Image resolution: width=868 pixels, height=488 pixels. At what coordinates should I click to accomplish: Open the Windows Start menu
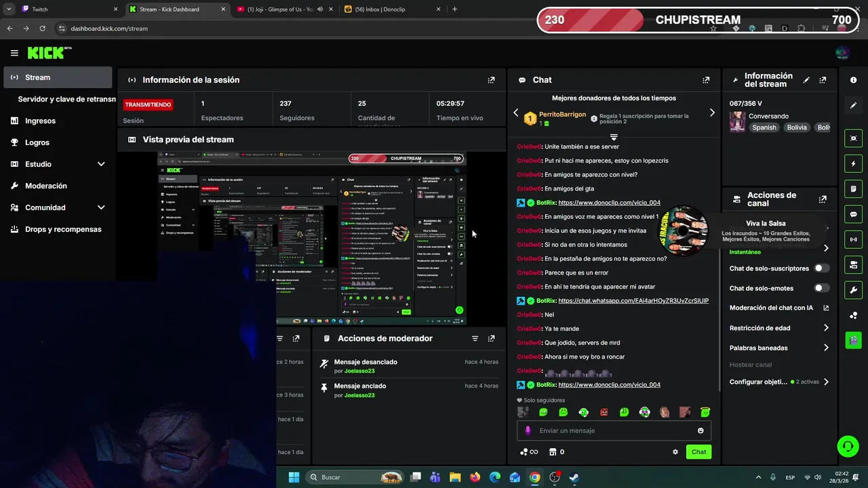[294, 477]
